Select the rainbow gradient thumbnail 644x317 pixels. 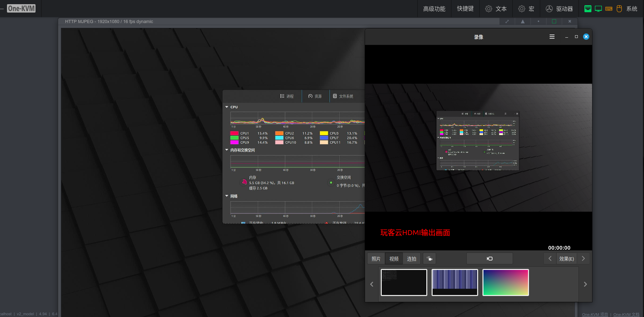pos(505,282)
